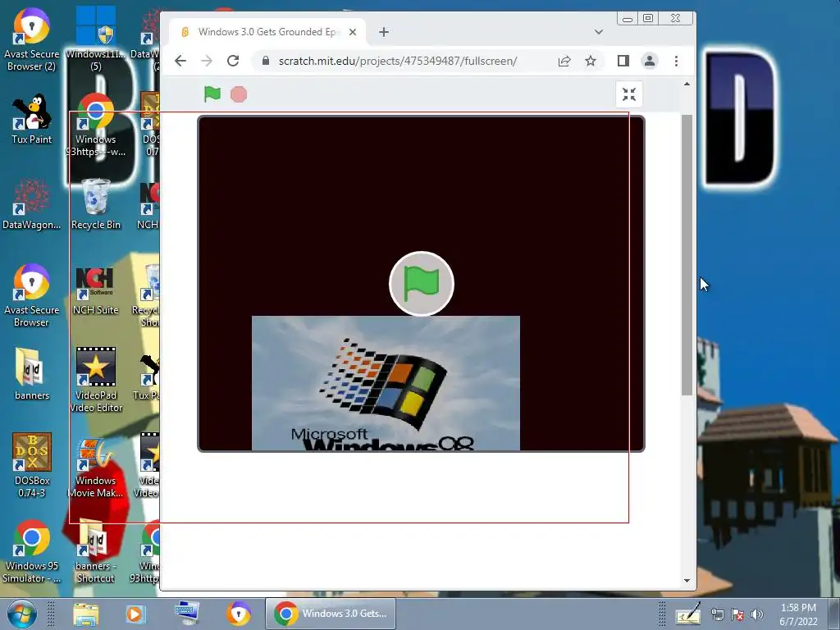The width and height of the screenshot is (840, 630).
Task: Open Chrome three-dot menu
Action: 676,61
